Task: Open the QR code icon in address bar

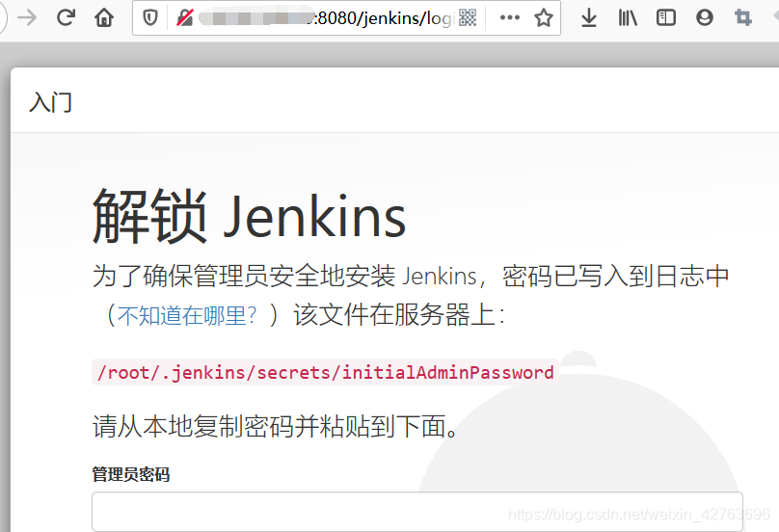Action: coord(468,18)
